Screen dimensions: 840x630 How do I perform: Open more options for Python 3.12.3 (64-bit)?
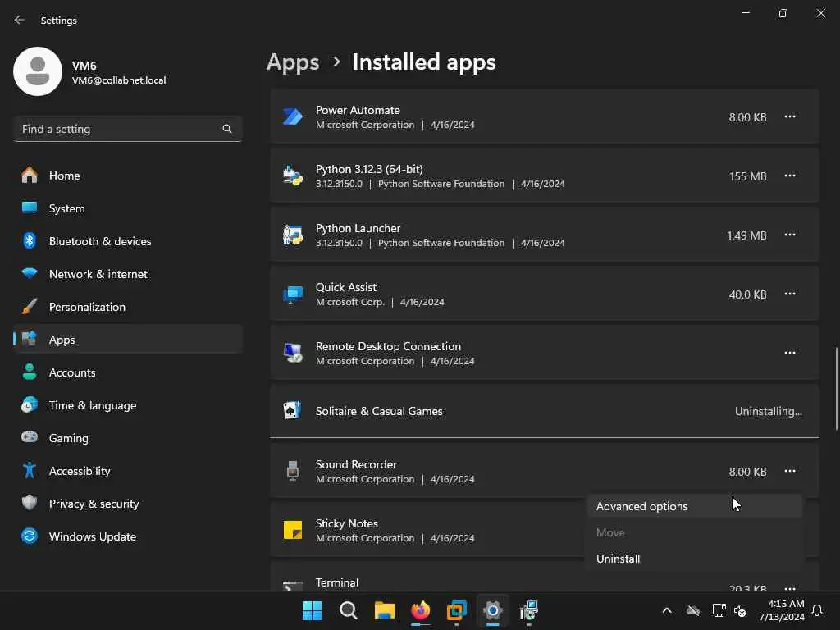point(790,176)
